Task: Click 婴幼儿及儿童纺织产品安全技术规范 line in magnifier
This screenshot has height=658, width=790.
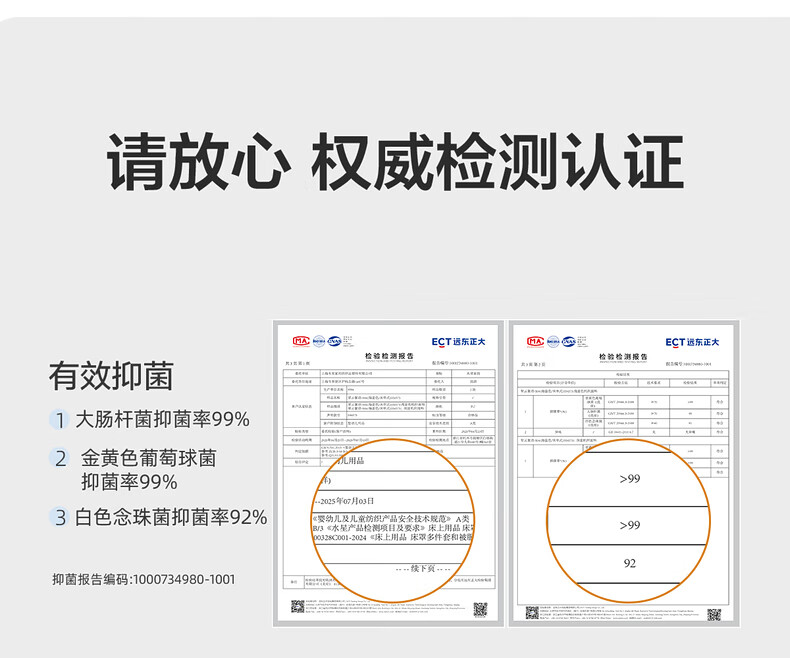Action: (x=391, y=518)
